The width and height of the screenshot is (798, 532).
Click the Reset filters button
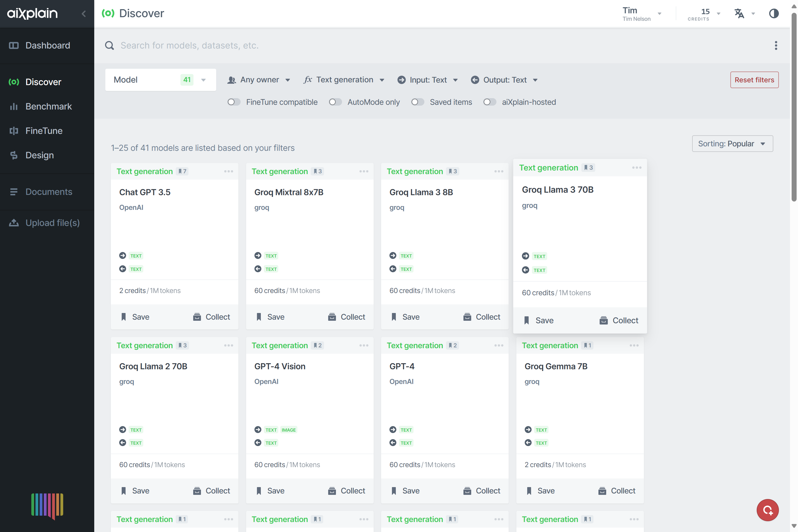[x=754, y=80]
